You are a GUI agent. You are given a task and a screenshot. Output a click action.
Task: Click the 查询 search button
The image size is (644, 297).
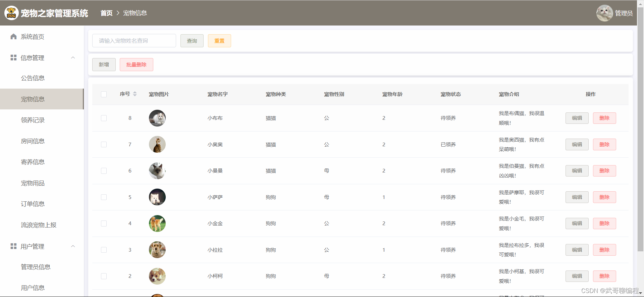192,41
